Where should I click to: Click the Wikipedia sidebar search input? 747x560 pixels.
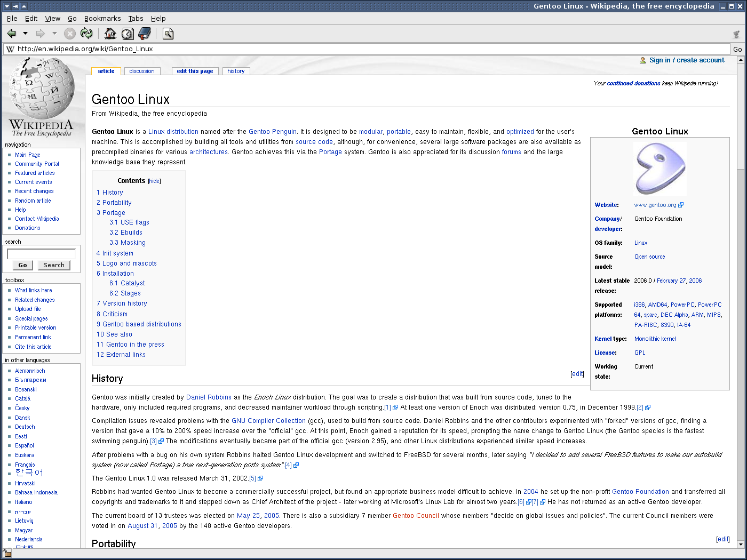click(41, 254)
